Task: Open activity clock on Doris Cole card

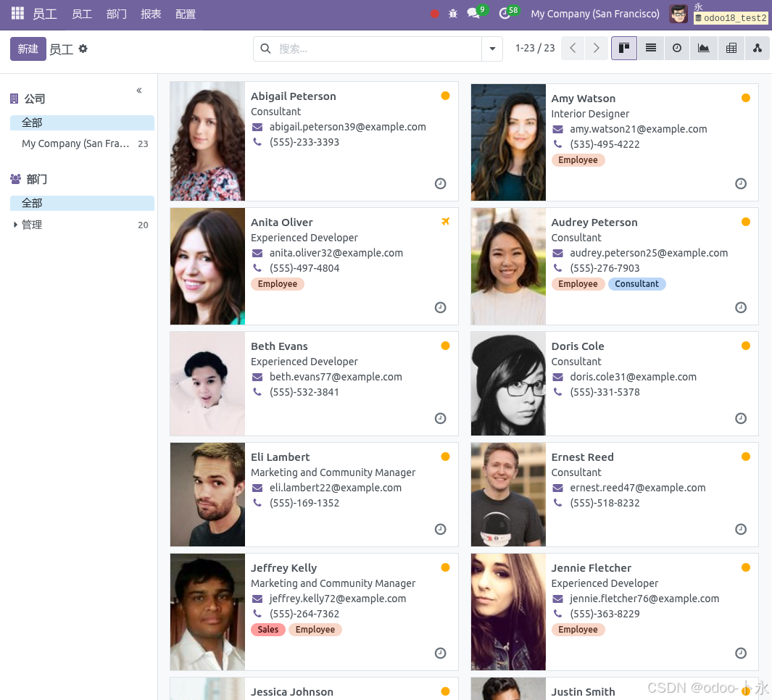Action: coord(741,418)
